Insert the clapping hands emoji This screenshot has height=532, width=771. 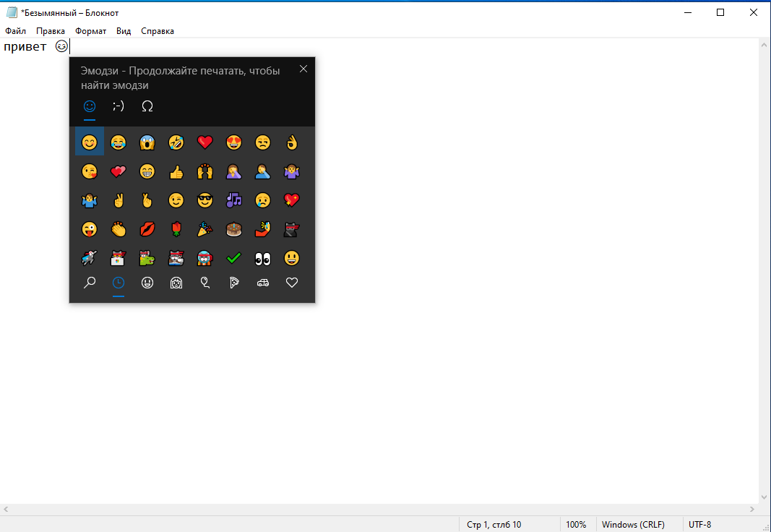point(118,230)
